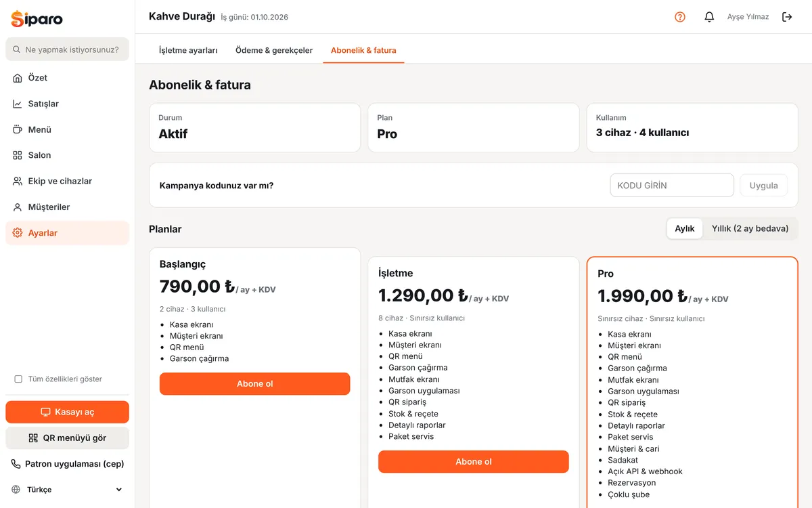Switch to İşletme ayarları tab
Image resolution: width=812 pixels, height=508 pixels.
(188, 50)
